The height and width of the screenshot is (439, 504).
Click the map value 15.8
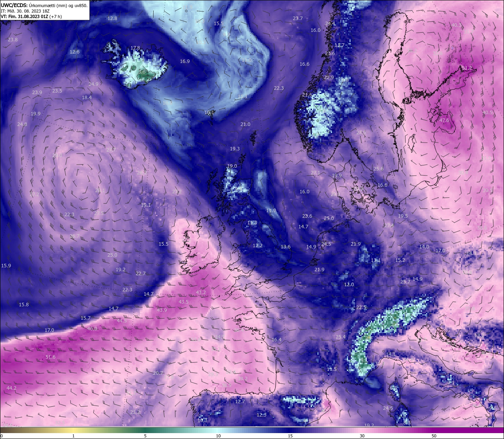click(24, 305)
